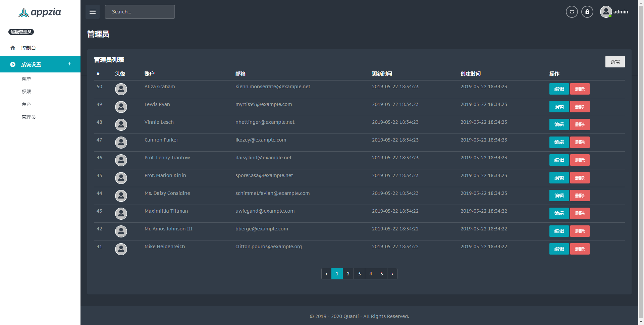644x325 pixels.
Task: Delete Camron Parker's account
Action: tap(580, 142)
